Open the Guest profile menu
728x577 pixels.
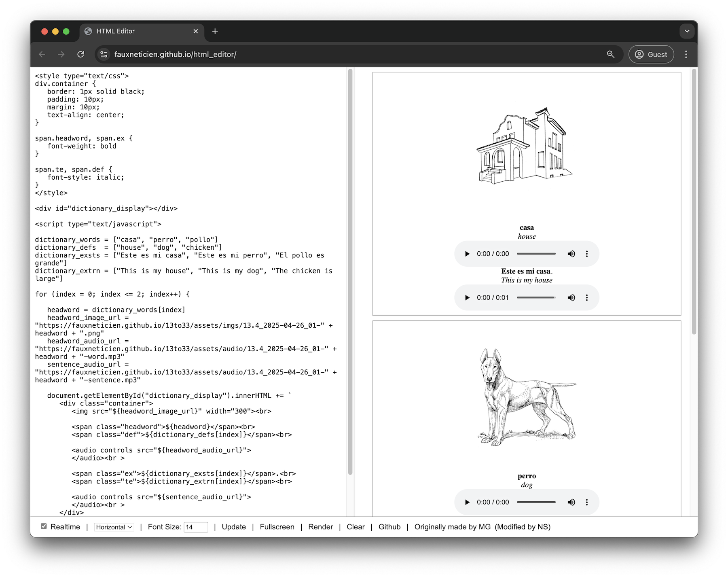pyautogui.click(x=651, y=54)
